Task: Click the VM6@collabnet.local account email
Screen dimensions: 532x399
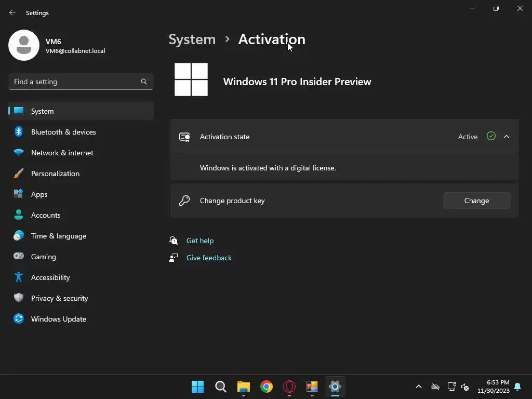Action: point(75,51)
